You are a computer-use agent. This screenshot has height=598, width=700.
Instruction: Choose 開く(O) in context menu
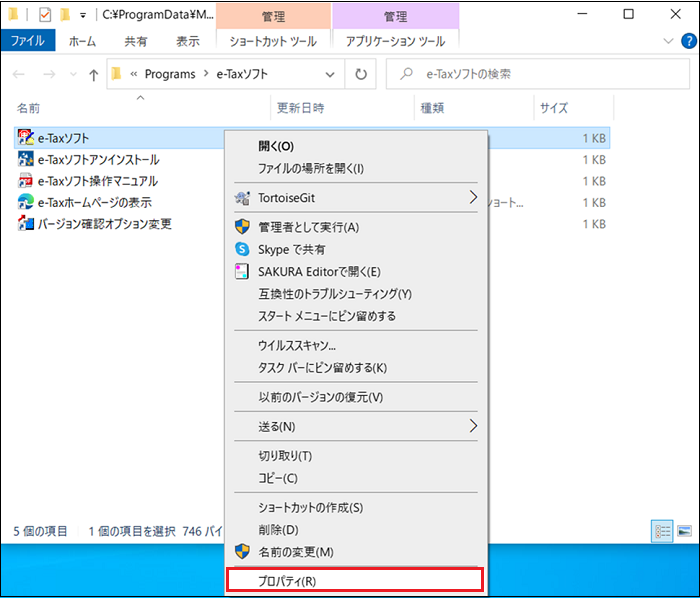click(x=356, y=146)
